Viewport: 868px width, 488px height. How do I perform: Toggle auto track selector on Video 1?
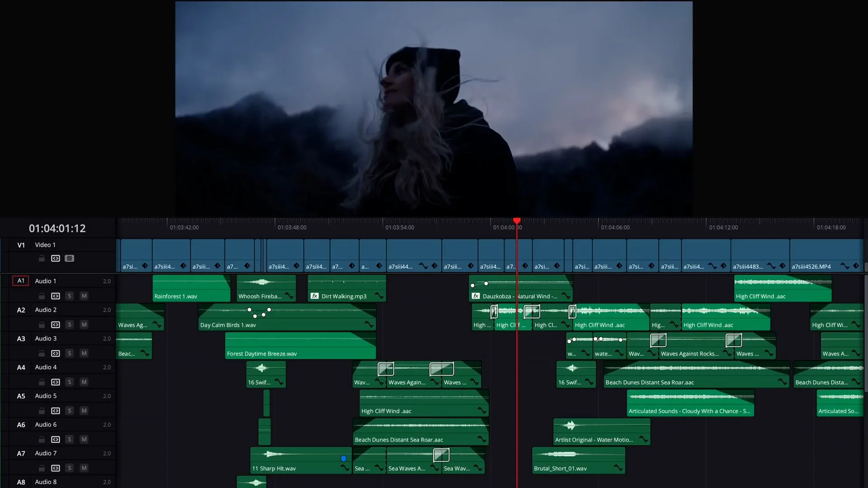point(56,258)
